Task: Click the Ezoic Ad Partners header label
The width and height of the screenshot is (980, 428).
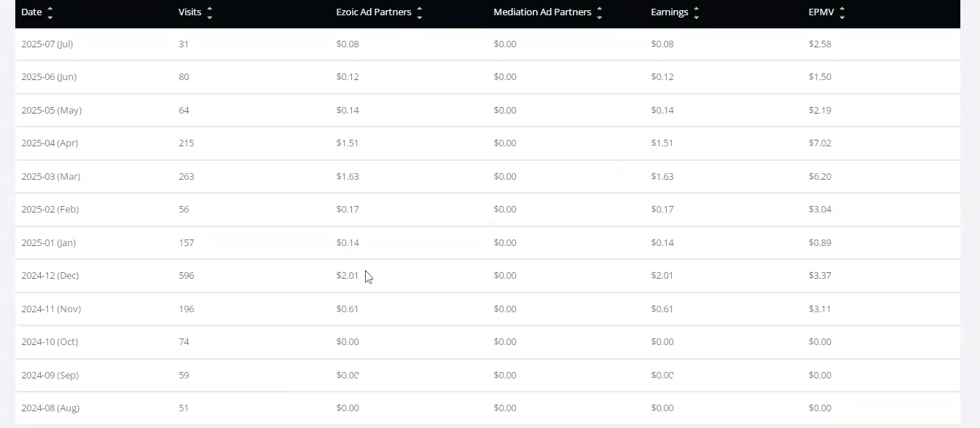Action: [374, 12]
